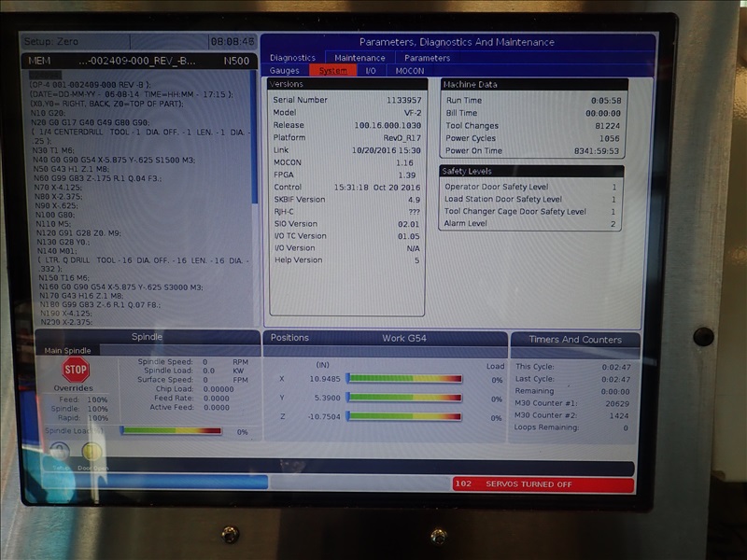
Task: Click the Serial Number row in Versions
Action: (345, 100)
